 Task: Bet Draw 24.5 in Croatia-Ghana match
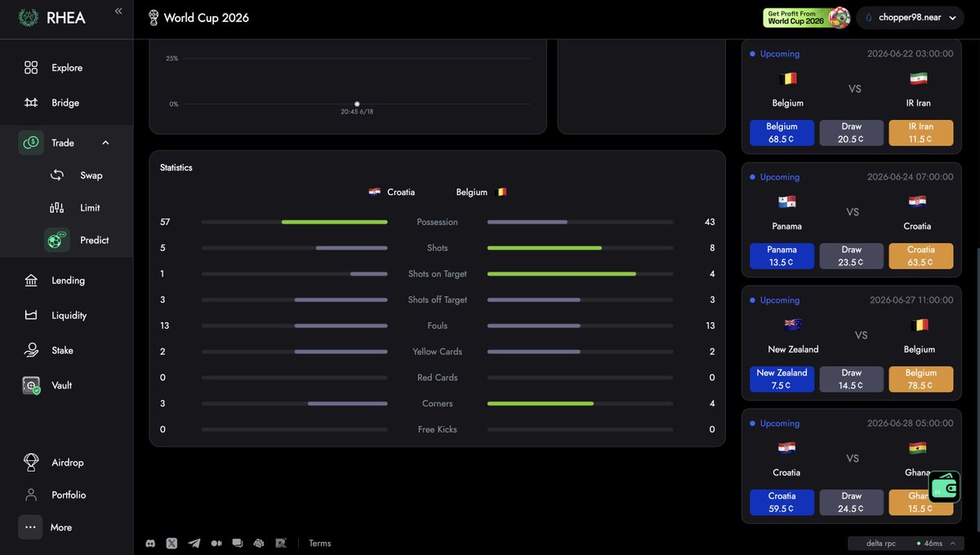pos(852,503)
